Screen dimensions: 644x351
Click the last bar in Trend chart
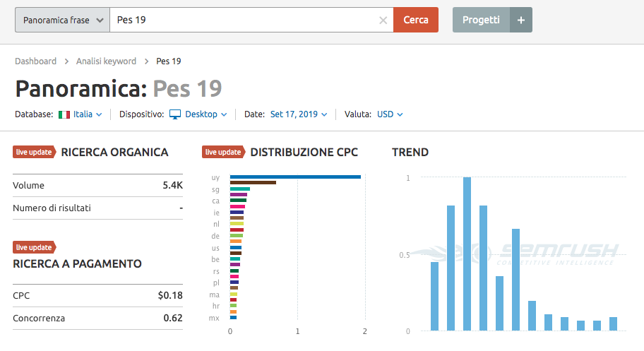(x=613, y=324)
